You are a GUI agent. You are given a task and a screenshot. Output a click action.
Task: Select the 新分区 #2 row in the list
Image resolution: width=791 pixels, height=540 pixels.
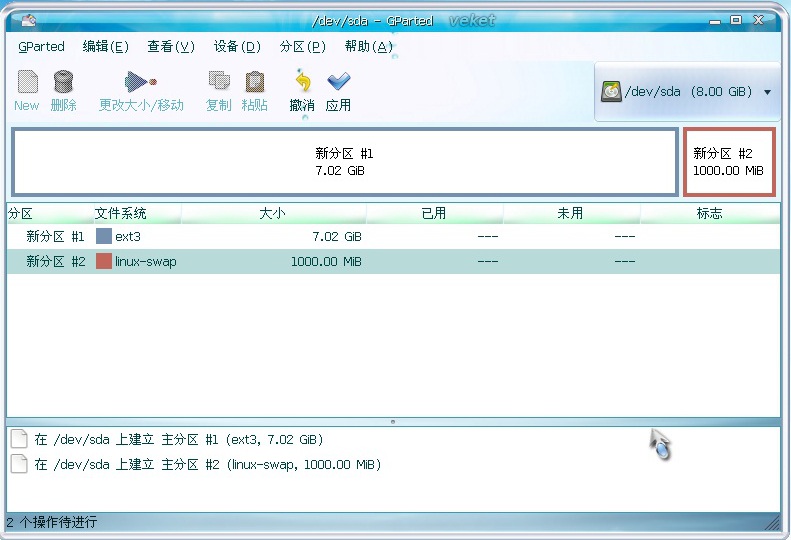pyautogui.click(x=393, y=261)
